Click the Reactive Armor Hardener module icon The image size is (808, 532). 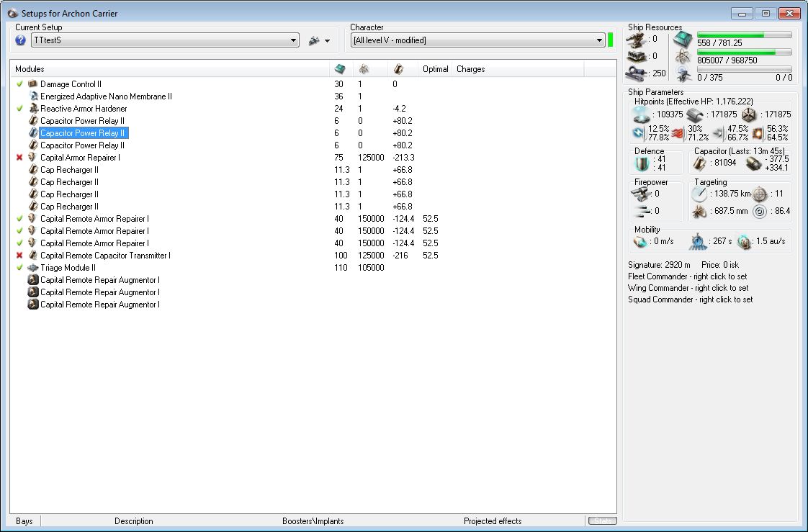coord(33,109)
